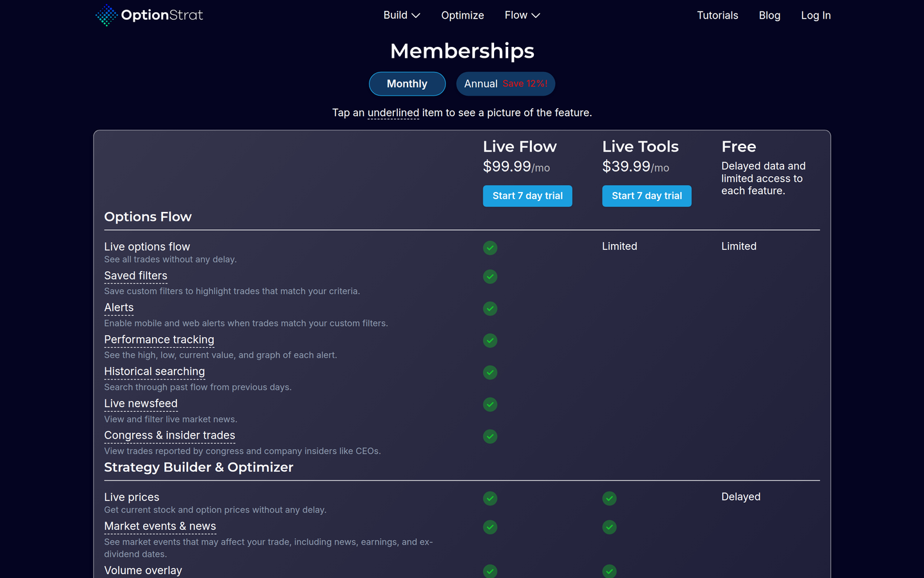Viewport: 924px width, 578px height.
Task: Open the Performance tracking feature picture
Action: (159, 340)
